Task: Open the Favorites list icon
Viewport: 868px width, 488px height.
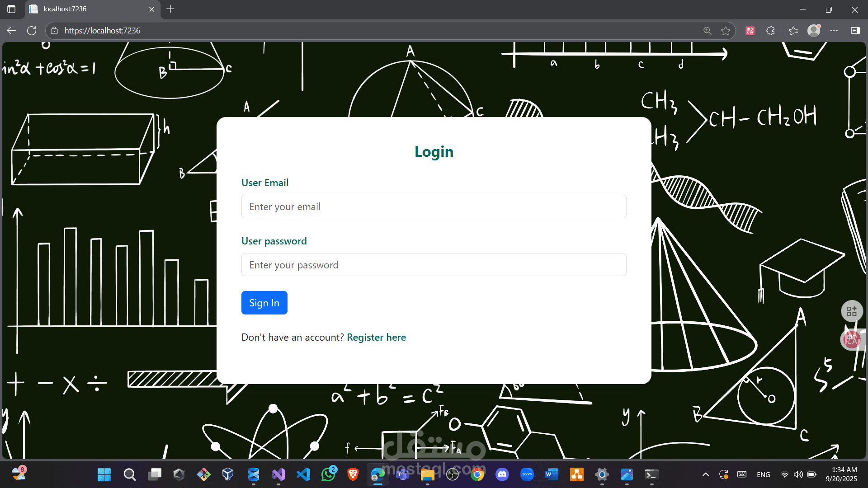Action: [793, 30]
